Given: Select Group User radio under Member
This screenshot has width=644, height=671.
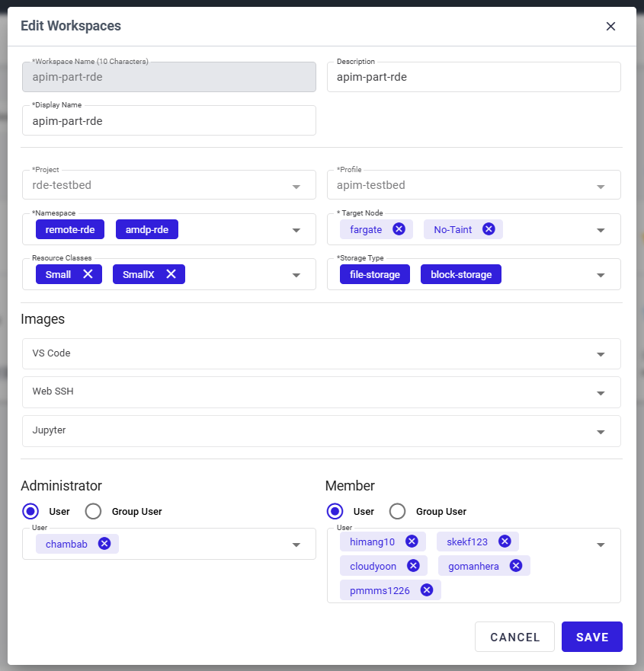Looking at the screenshot, I should pos(397,511).
